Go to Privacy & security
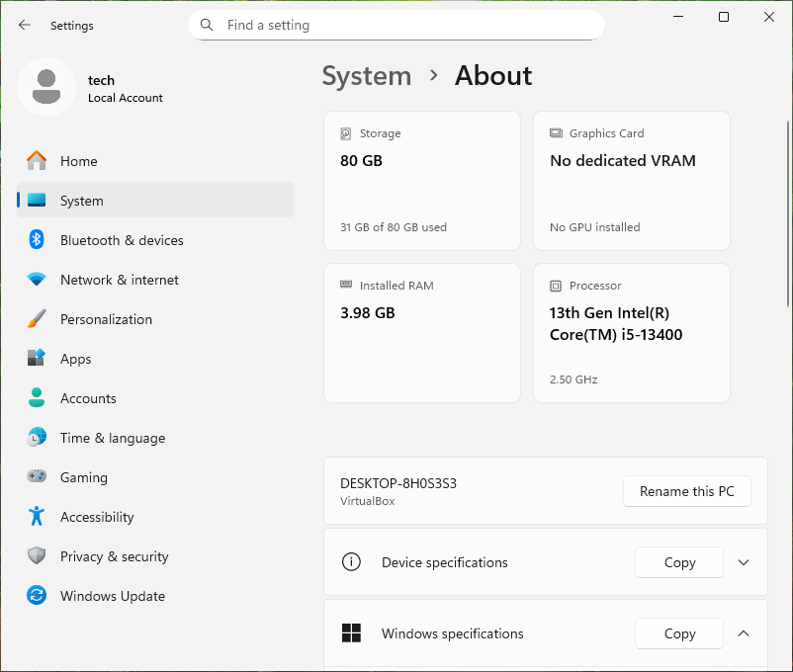 tap(155, 555)
